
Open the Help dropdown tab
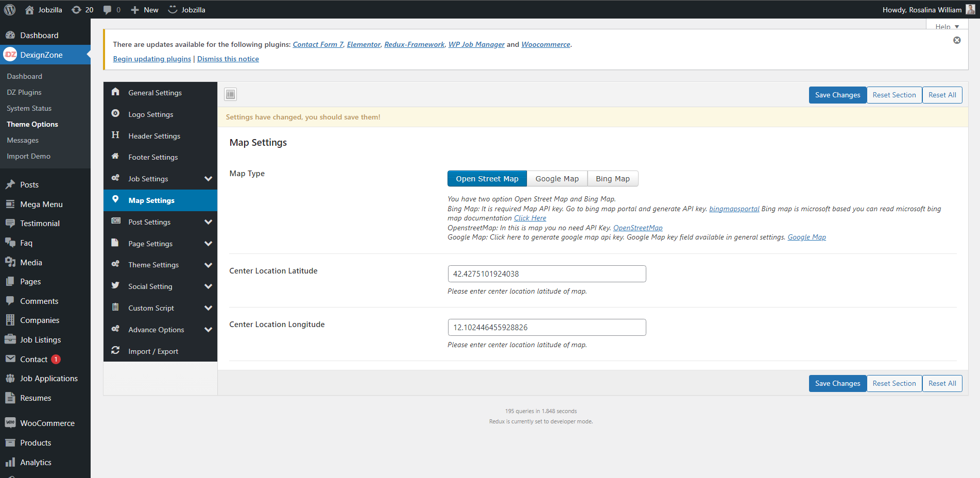[x=947, y=26]
